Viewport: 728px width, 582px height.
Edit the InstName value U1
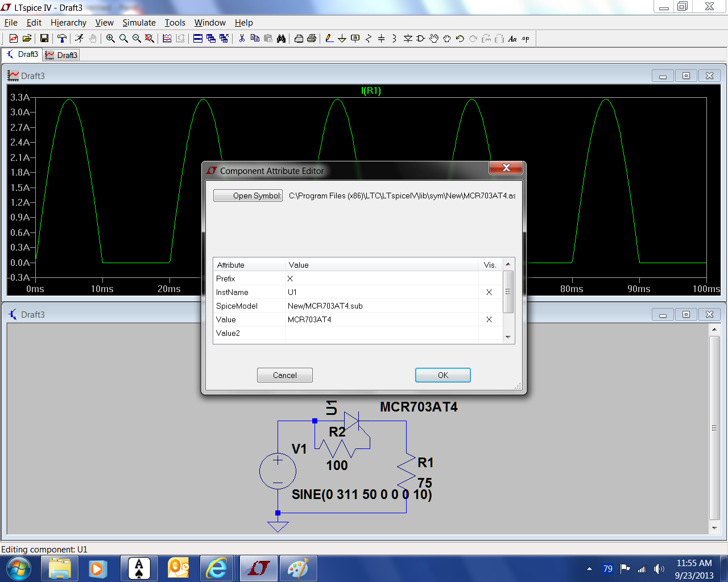(382, 292)
